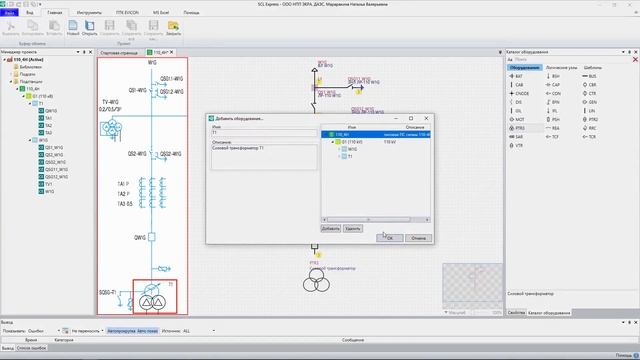Collapse the Подстанции folder in project tree
The height and width of the screenshot is (360, 640).
pyautogui.click(x=11, y=82)
